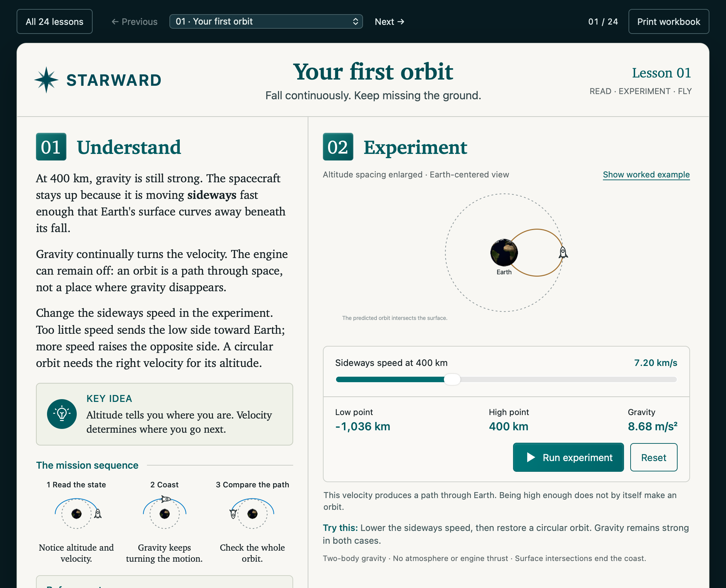Open the lesson selector dropdown
Viewport: 726px width, 588px height.
266,21
